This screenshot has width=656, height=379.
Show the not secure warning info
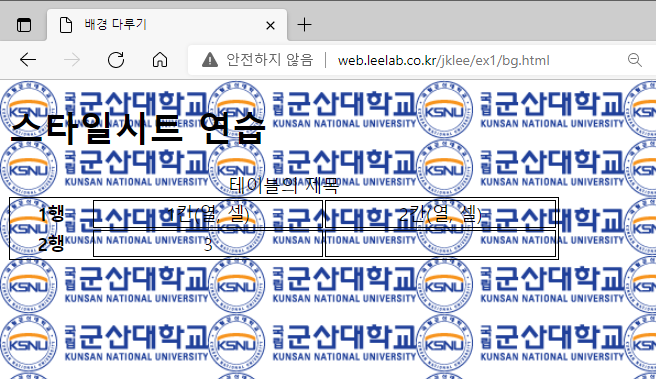click(210, 60)
